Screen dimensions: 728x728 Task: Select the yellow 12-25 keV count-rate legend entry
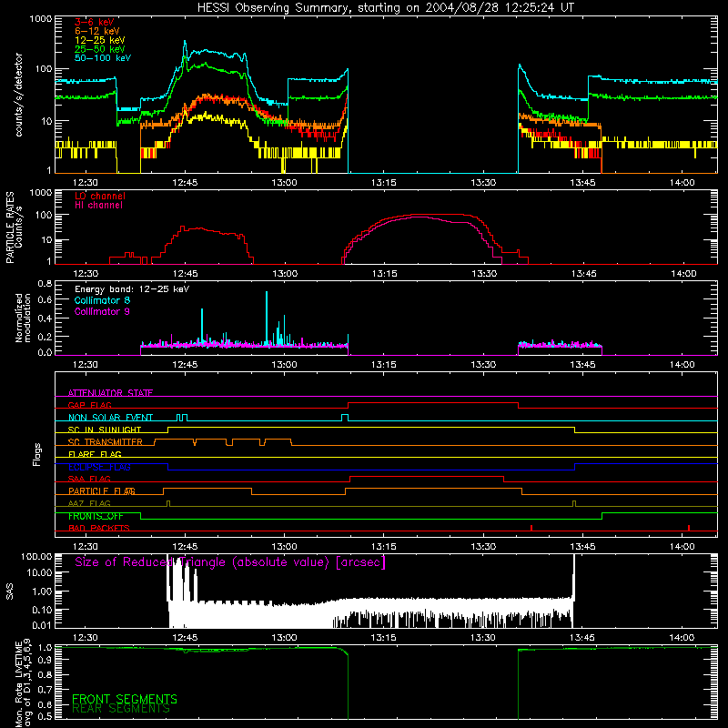tap(100, 40)
